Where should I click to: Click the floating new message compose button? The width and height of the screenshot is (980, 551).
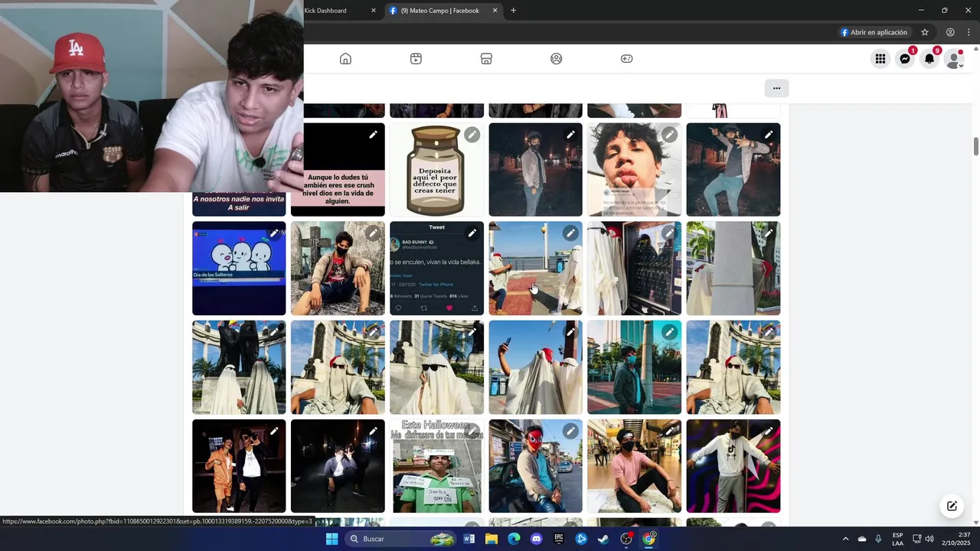tap(952, 506)
